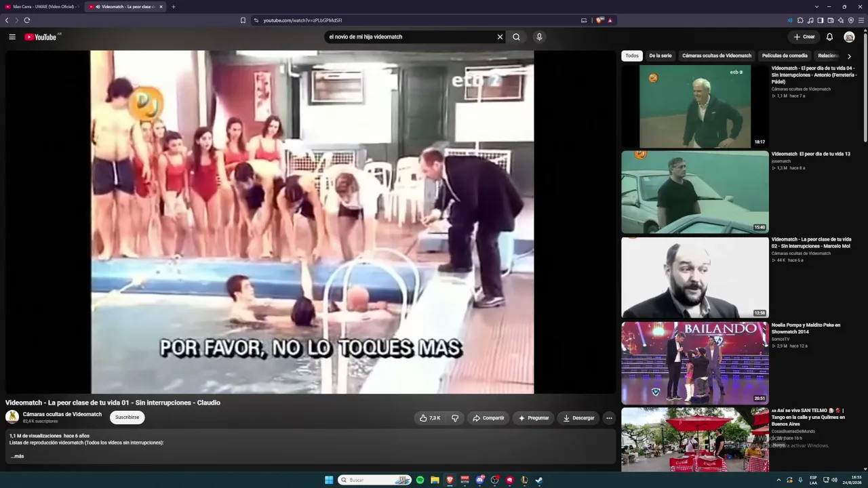The height and width of the screenshot is (488, 868).
Task: Start voice search with the microphone icon
Action: (x=539, y=37)
